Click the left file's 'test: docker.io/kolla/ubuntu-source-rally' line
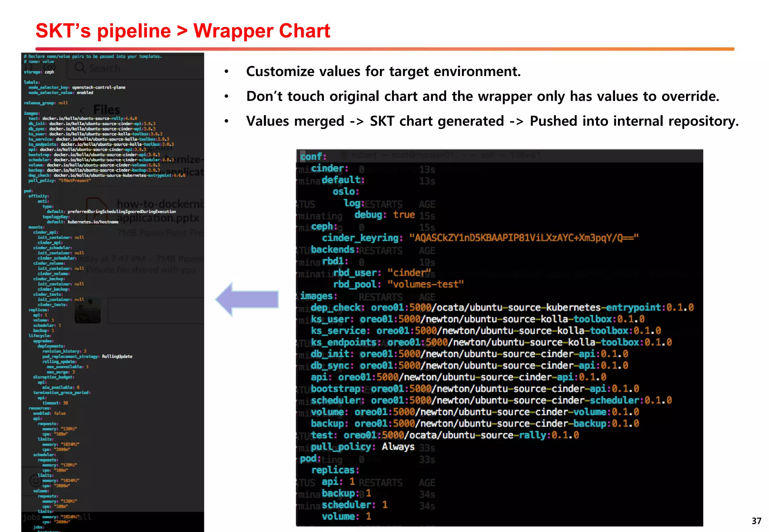 (83, 118)
